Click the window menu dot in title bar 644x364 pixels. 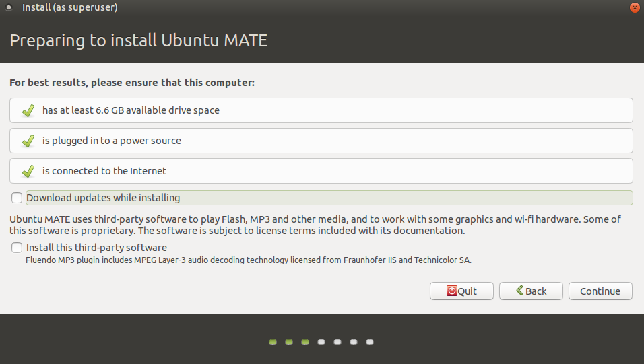click(x=9, y=7)
